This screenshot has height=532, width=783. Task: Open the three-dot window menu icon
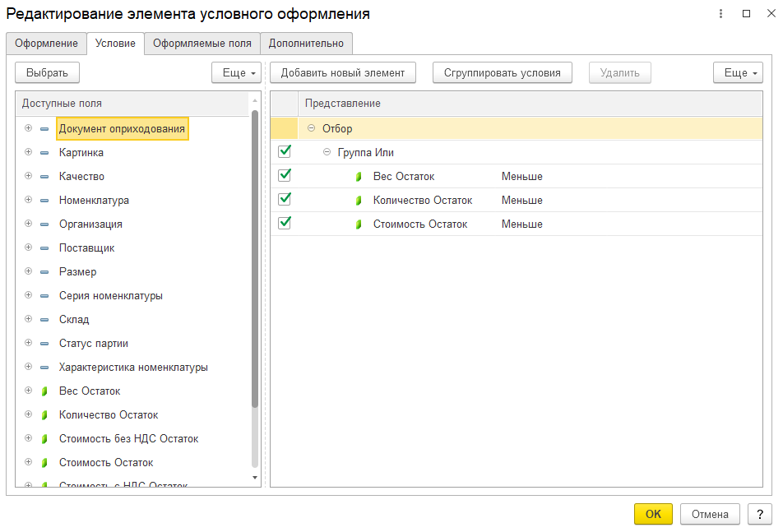(720, 13)
